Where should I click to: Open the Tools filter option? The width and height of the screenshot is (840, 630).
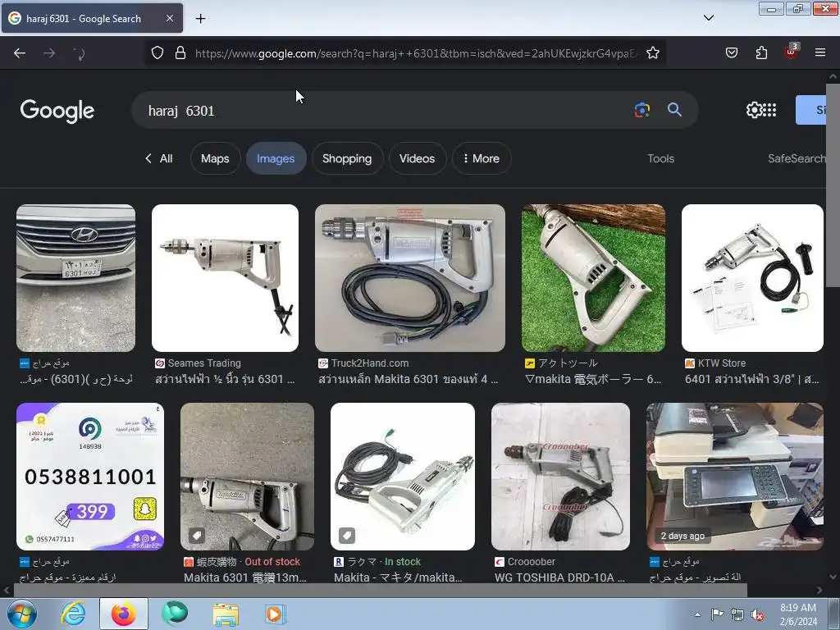[660, 158]
